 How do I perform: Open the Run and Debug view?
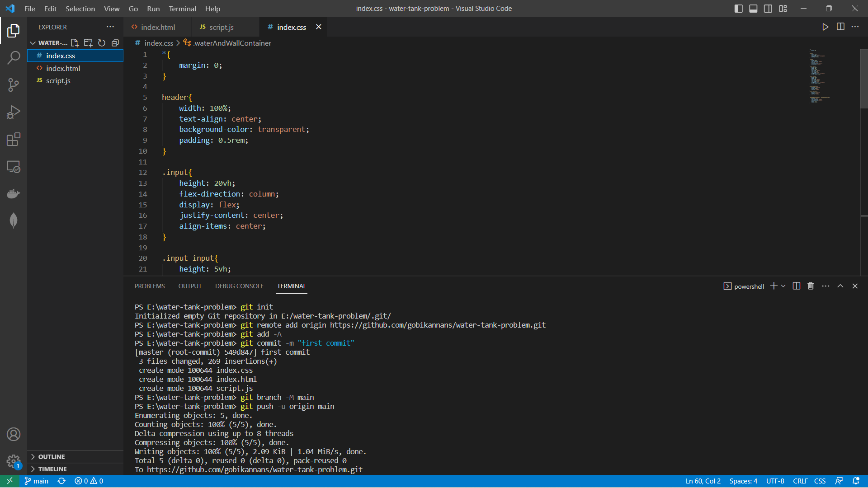click(x=14, y=112)
